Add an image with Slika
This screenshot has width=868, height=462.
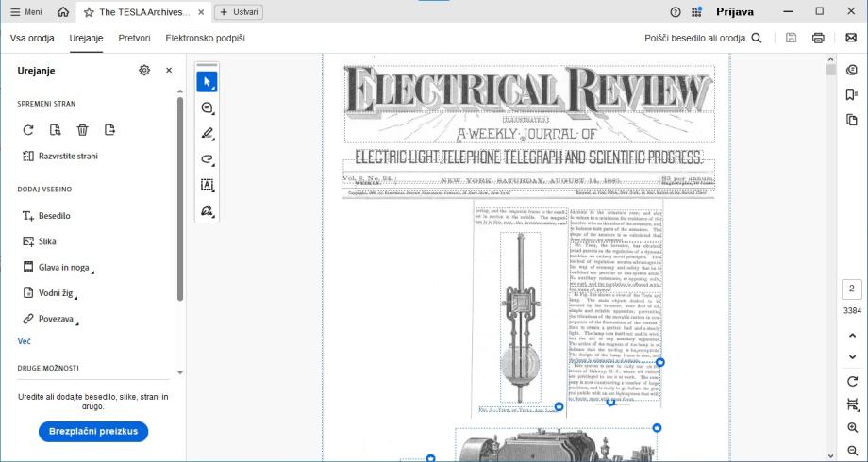click(x=40, y=241)
